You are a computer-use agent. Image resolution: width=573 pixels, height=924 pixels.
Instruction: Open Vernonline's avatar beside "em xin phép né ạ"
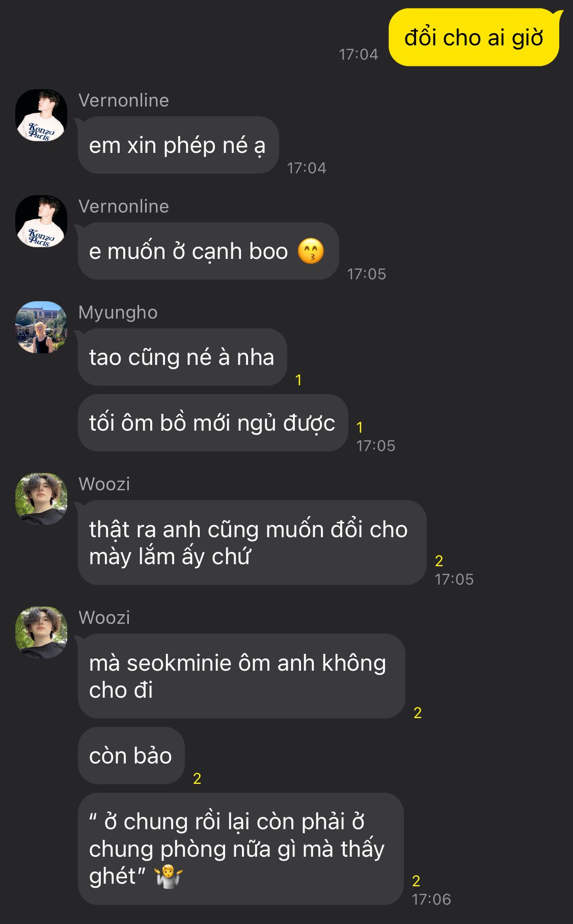41,115
